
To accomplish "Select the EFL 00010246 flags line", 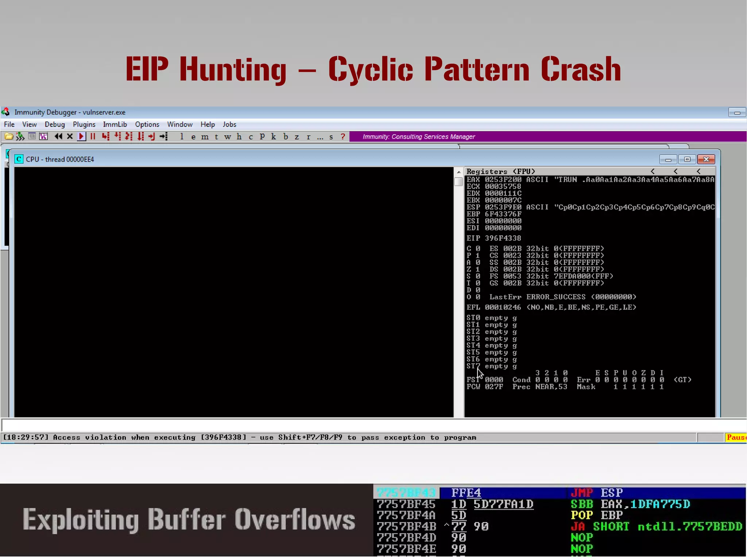I will [x=551, y=308].
